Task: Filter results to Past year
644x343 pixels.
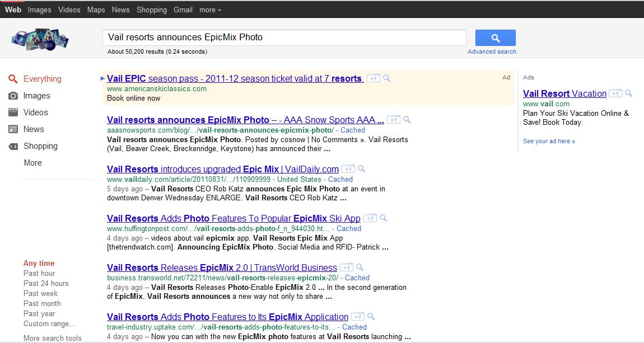Action: click(39, 313)
